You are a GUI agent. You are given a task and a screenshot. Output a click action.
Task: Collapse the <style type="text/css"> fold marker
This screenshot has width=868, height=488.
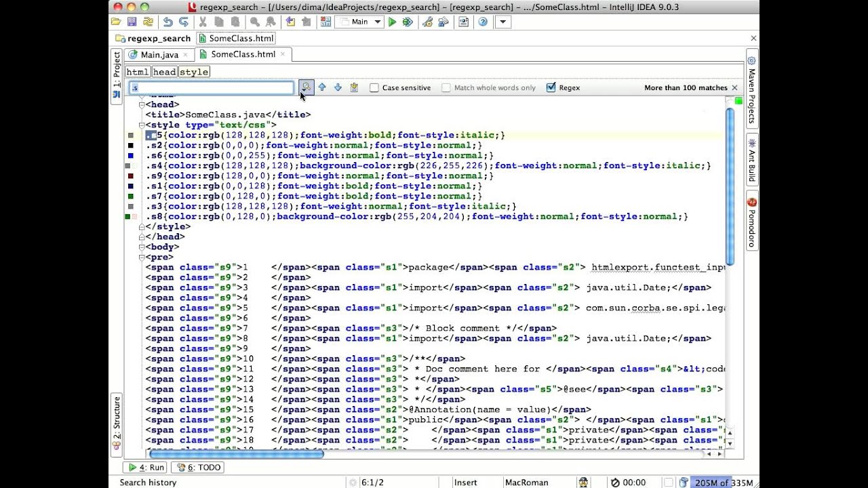point(142,125)
